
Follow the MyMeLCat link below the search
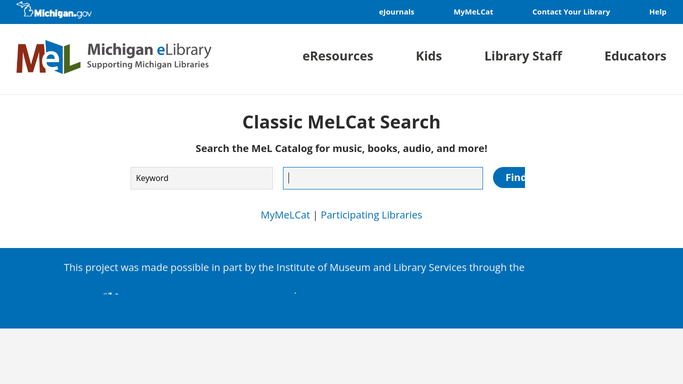point(285,215)
